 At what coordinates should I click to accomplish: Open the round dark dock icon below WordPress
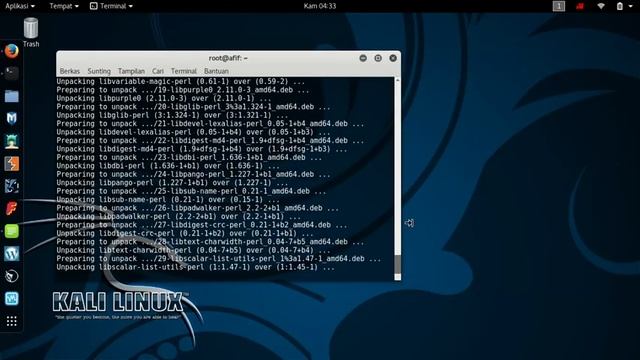click(11, 276)
